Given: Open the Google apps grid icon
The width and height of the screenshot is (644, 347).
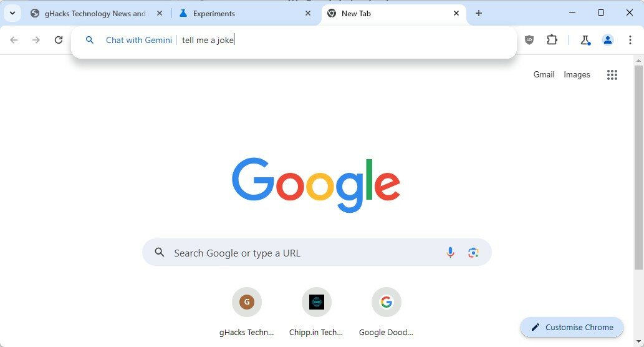Looking at the screenshot, I should pyautogui.click(x=612, y=74).
